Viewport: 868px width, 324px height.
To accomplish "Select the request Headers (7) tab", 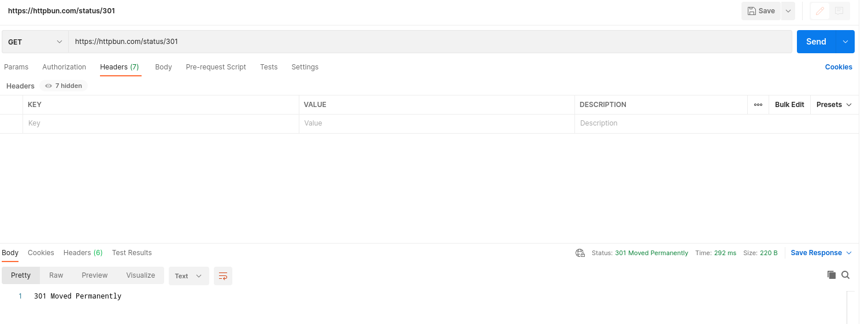I will click(x=120, y=67).
